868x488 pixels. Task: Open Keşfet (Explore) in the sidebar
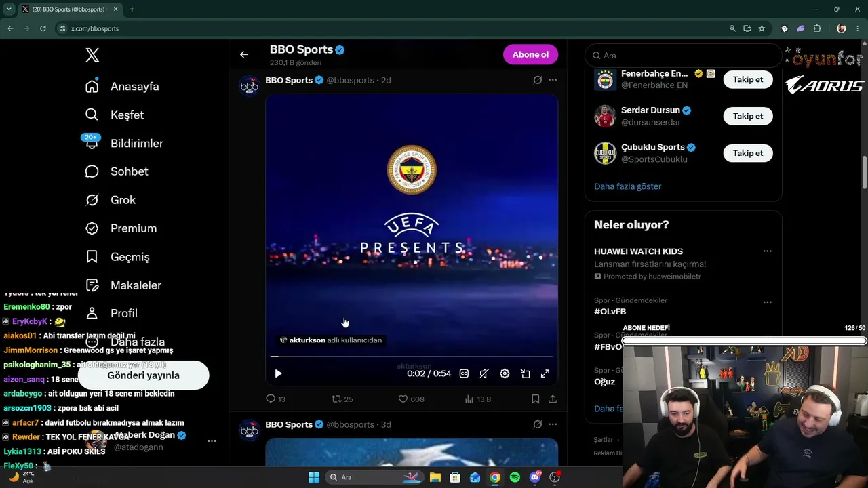(x=115, y=115)
